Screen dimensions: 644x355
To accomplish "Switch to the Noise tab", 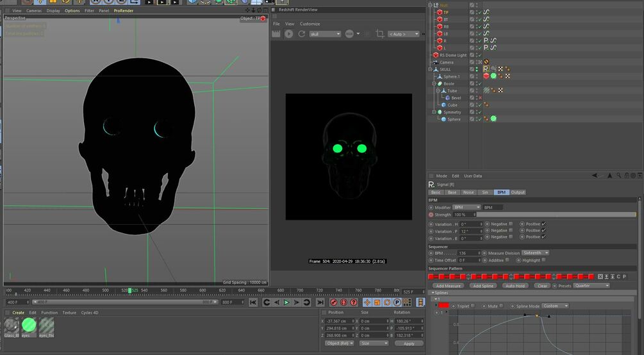I will coord(468,192).
